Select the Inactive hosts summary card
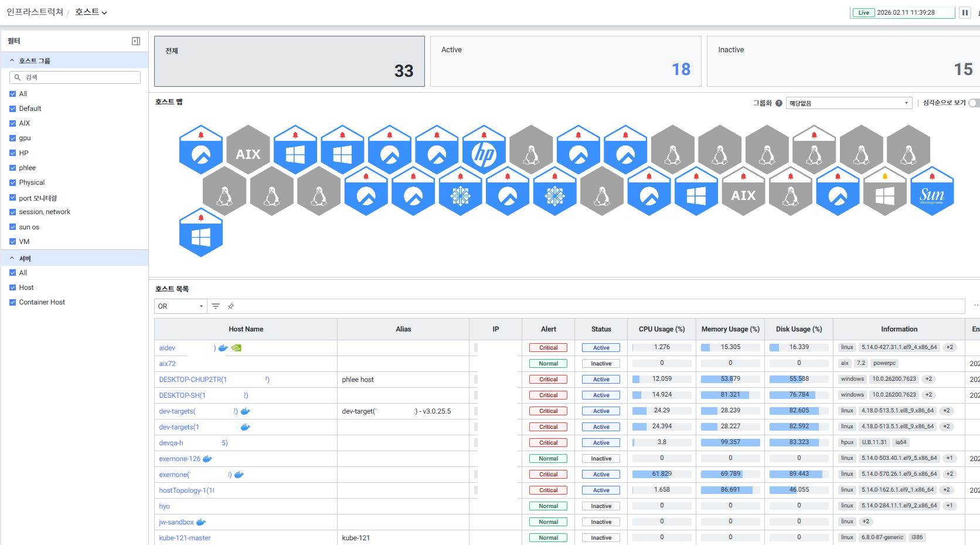 click(843, 62)
